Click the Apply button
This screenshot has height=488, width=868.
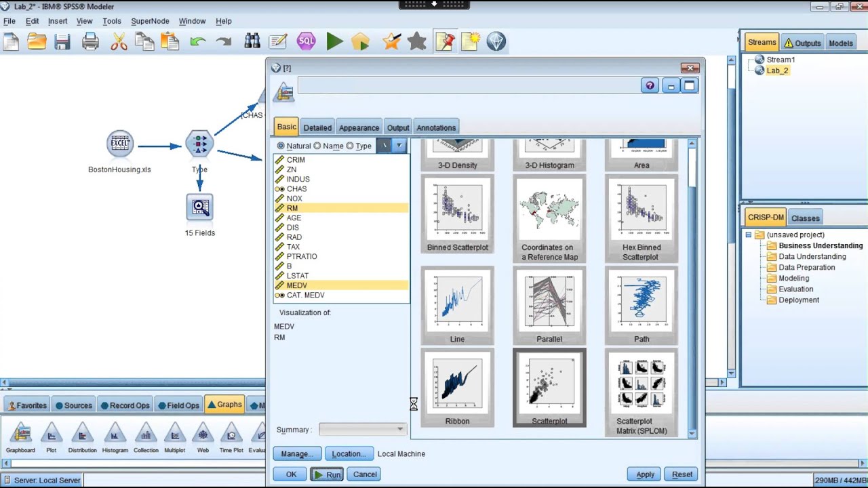point(645,474)
